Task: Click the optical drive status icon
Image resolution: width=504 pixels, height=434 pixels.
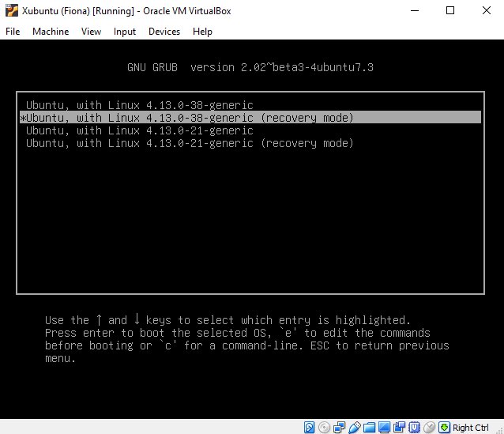Action: (324, 428)
